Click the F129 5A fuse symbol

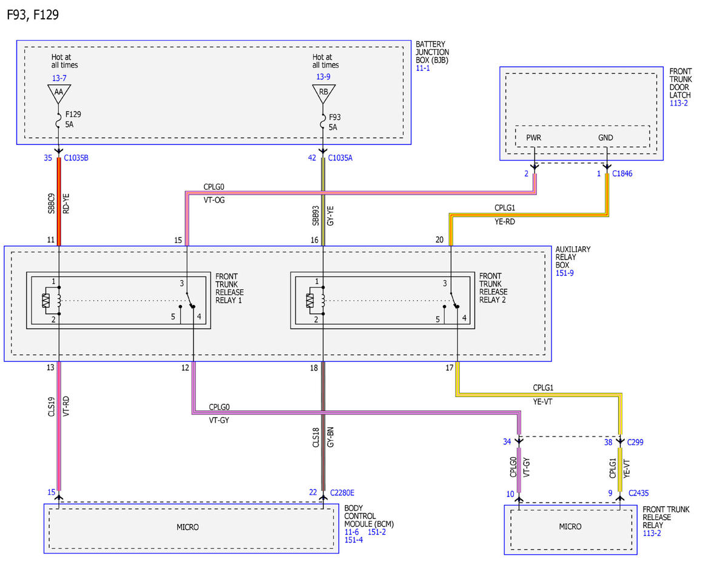pyautogui.click(x=59, y=119)
